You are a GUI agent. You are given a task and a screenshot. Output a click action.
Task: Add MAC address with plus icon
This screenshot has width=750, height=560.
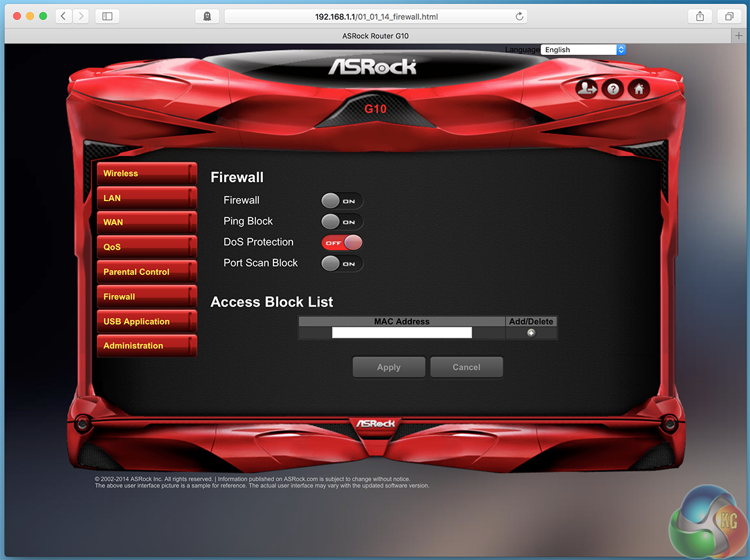(x=531, y=333)
